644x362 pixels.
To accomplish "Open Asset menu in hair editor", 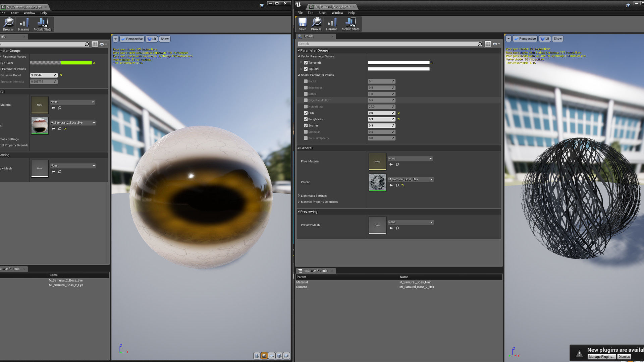I will (322, 13).
